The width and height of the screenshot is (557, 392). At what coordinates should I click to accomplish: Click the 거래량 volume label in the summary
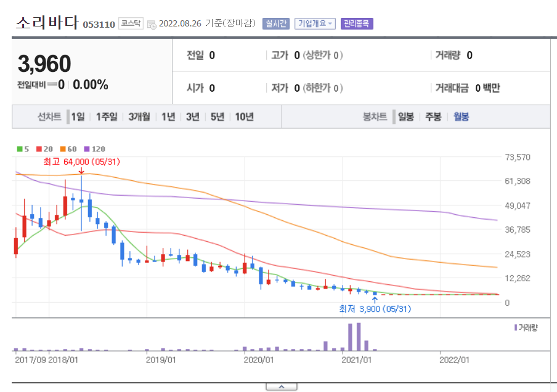tap(448, 55)
